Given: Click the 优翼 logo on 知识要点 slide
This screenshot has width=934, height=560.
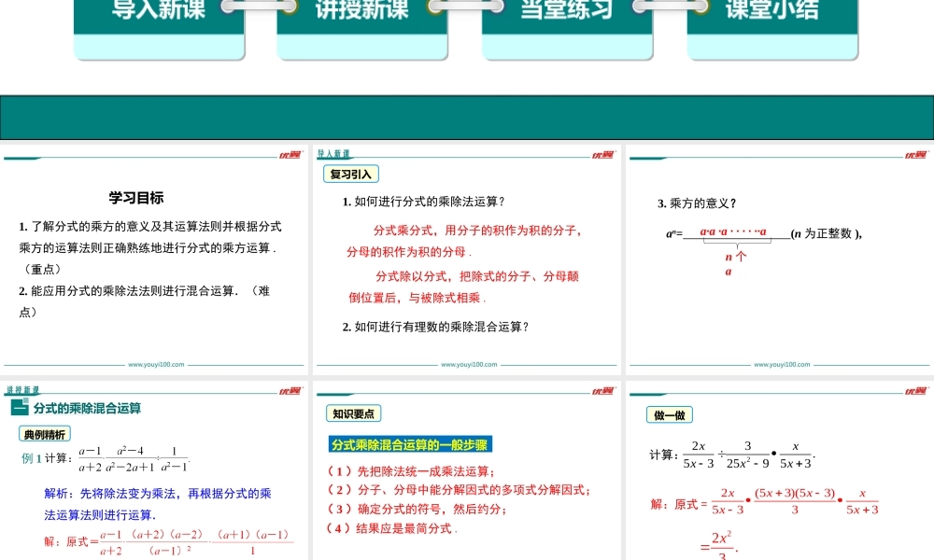Looking at the screenshot, I should click(x=602, y=391).
